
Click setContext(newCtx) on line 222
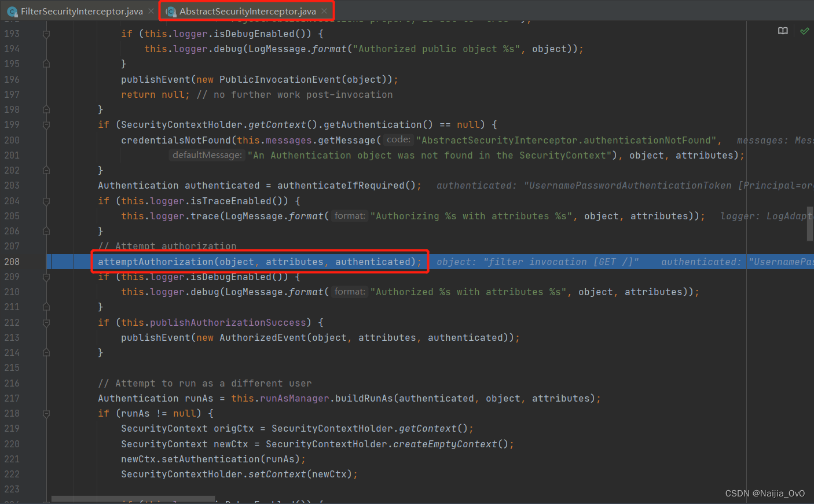click(300, 474)
